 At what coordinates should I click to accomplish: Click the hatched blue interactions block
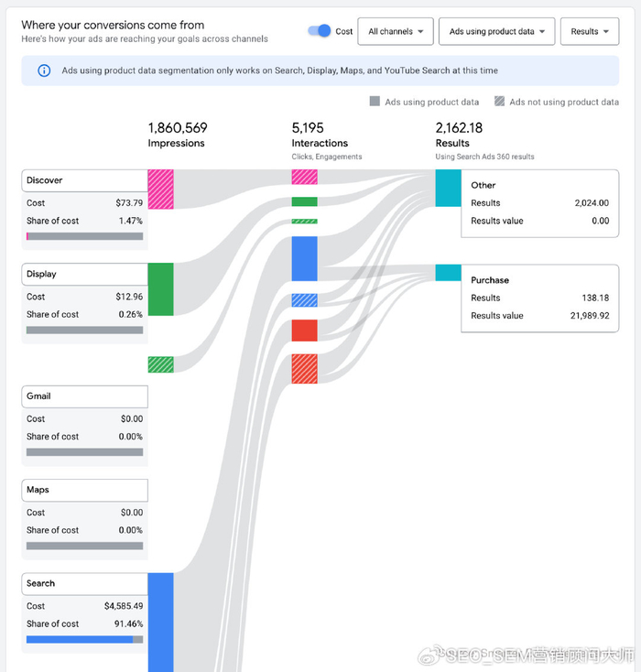coord(304,299)
